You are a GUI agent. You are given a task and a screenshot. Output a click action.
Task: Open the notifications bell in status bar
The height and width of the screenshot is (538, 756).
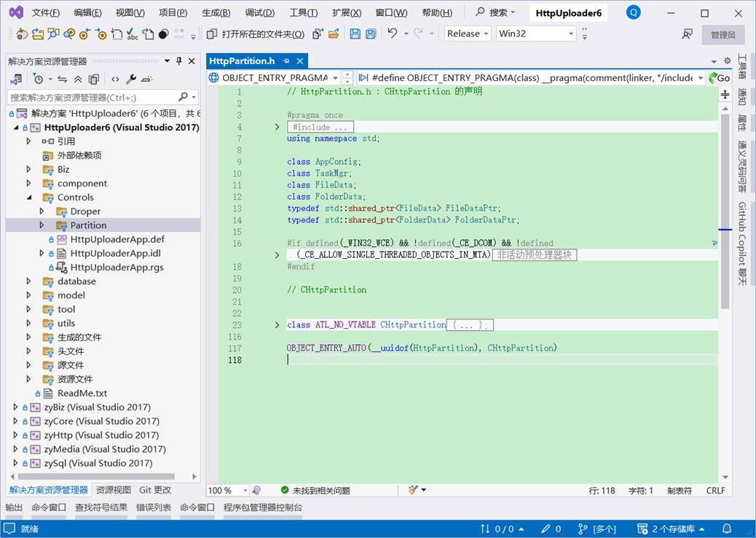[727, 529]
